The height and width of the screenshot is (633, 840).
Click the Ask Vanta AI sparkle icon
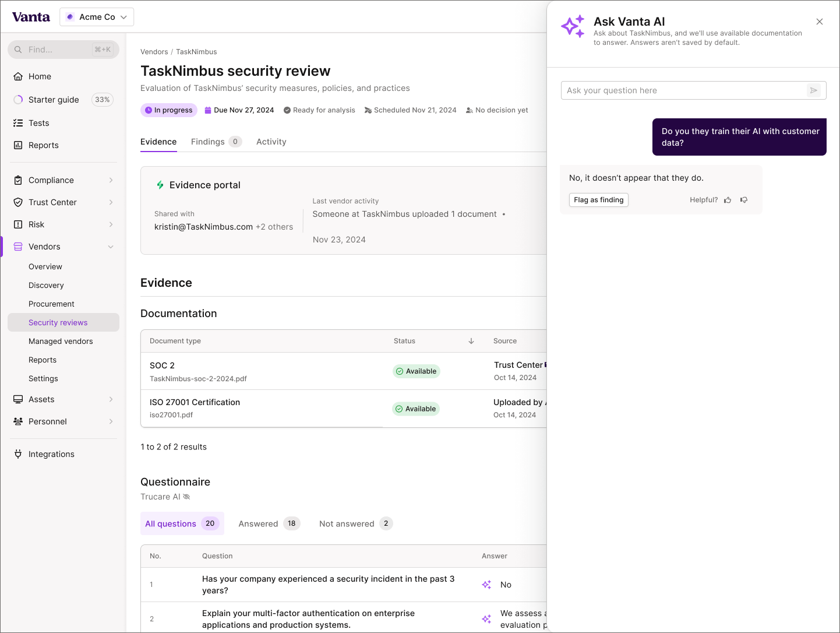[x=573, y=27]
